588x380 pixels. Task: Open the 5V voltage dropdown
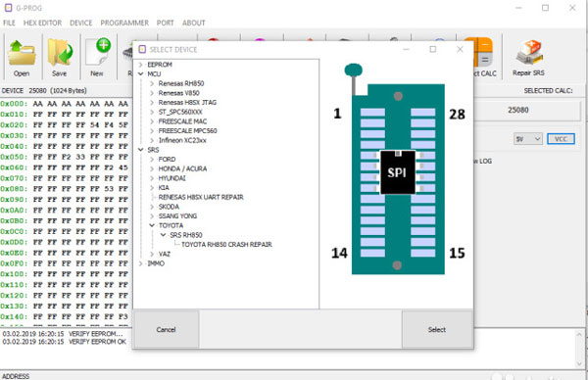(x=527, y=139)
